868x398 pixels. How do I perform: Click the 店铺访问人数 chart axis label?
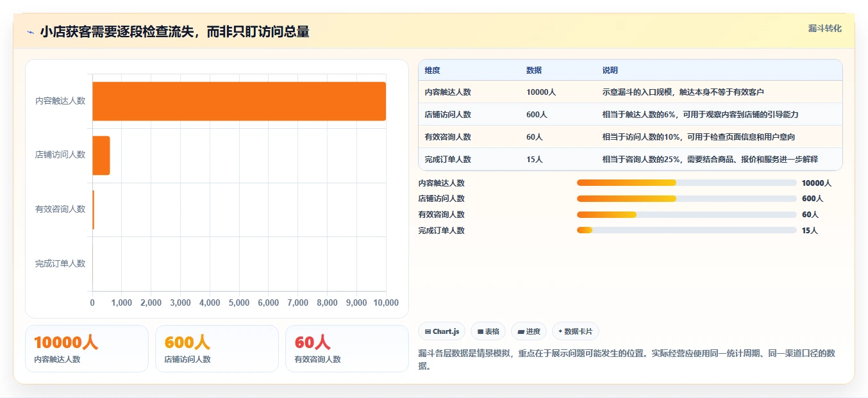(x=60, y=154)
